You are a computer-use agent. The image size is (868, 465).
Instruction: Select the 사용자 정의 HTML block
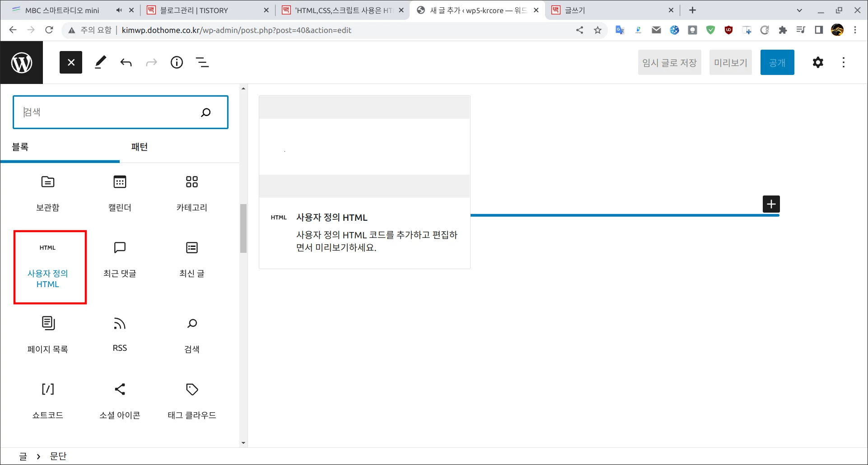(50, 266)
